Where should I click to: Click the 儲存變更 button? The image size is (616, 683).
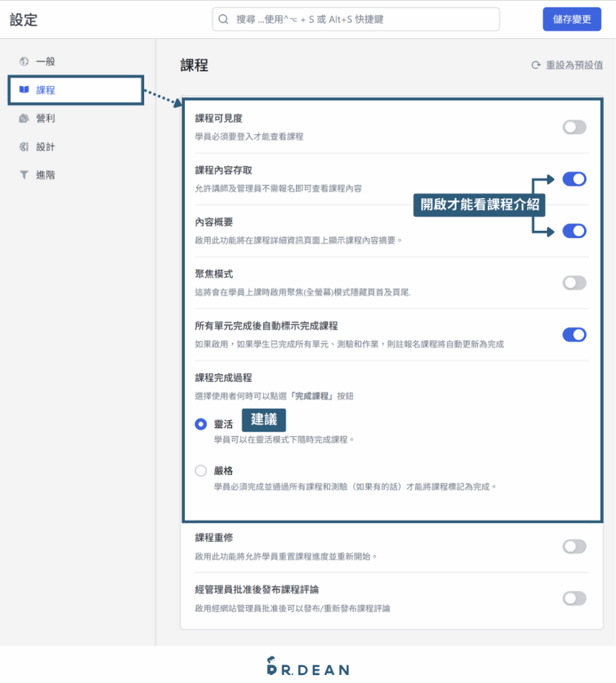click(x=571, y=19)
